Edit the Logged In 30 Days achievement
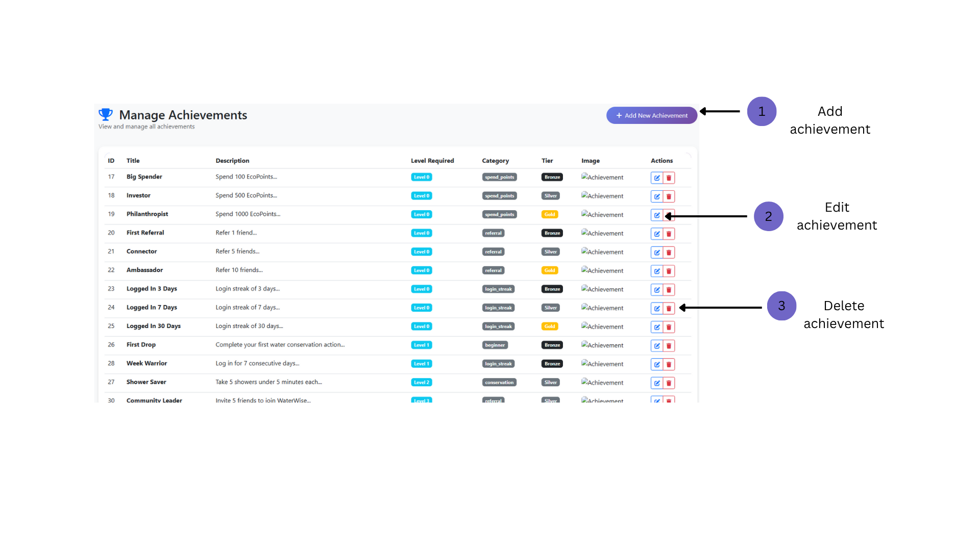Viewport: 980px width, 551px height. (657, 327)
